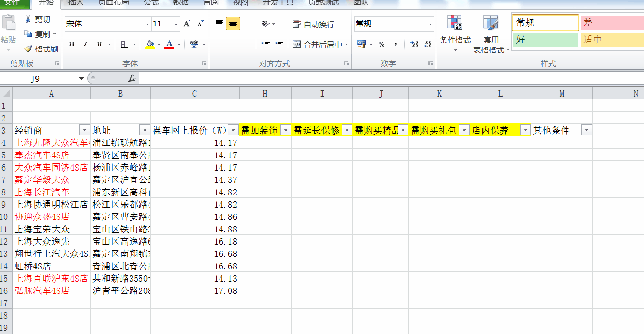Toggle Underline formatting

click(99, 45)
